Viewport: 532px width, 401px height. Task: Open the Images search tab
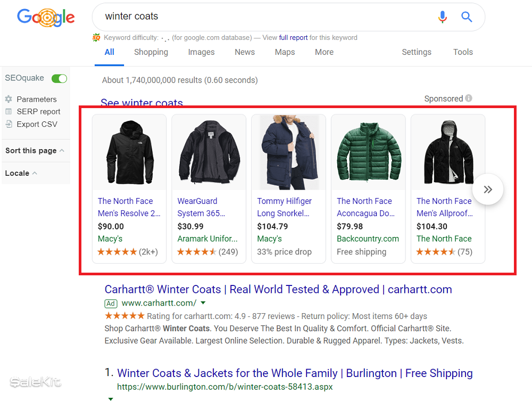click(x=201, y=52)
